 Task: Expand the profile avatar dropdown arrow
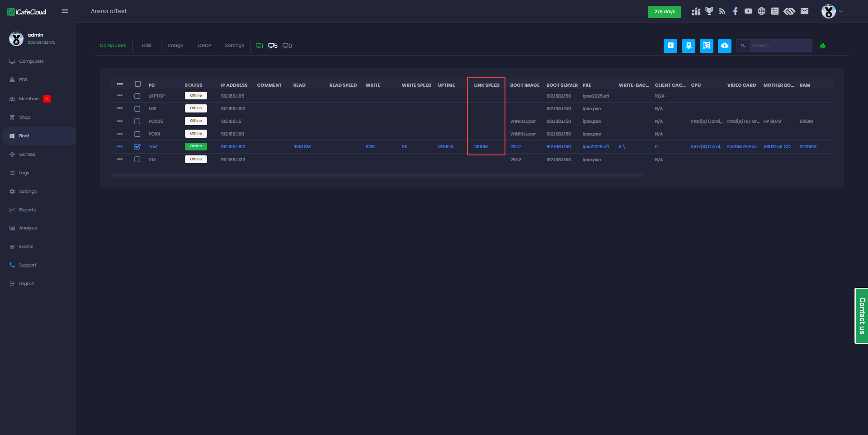[840, 11]
